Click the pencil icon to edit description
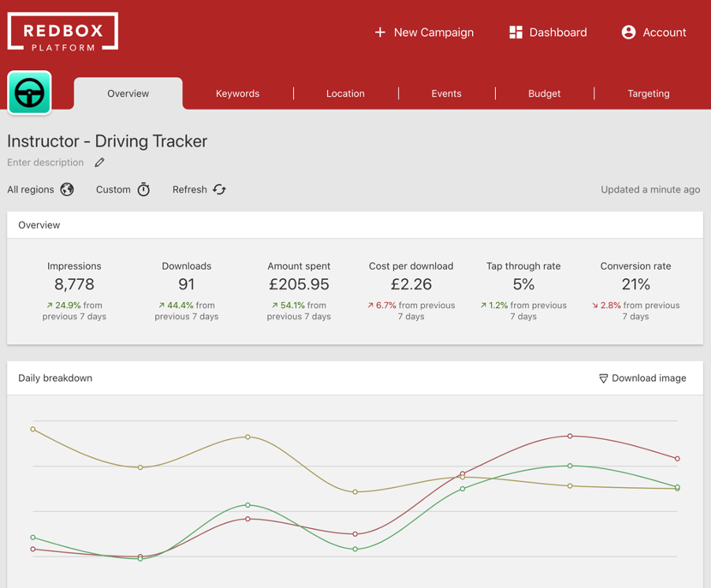Image resolution: width=711 pixels, height=588 pixels. (x=99, y=162)
